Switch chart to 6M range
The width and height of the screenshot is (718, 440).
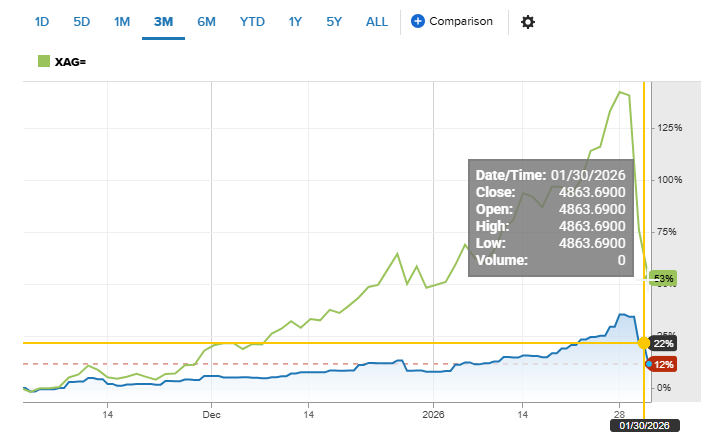(206, 21)
